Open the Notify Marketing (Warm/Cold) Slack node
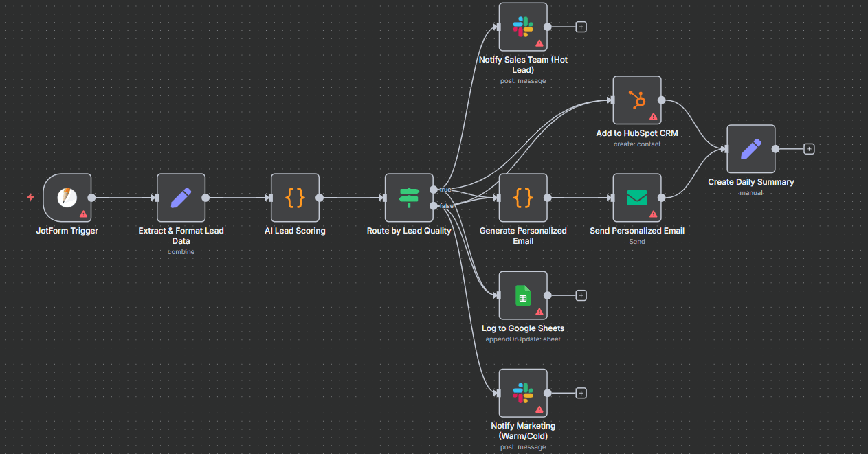 523,393
